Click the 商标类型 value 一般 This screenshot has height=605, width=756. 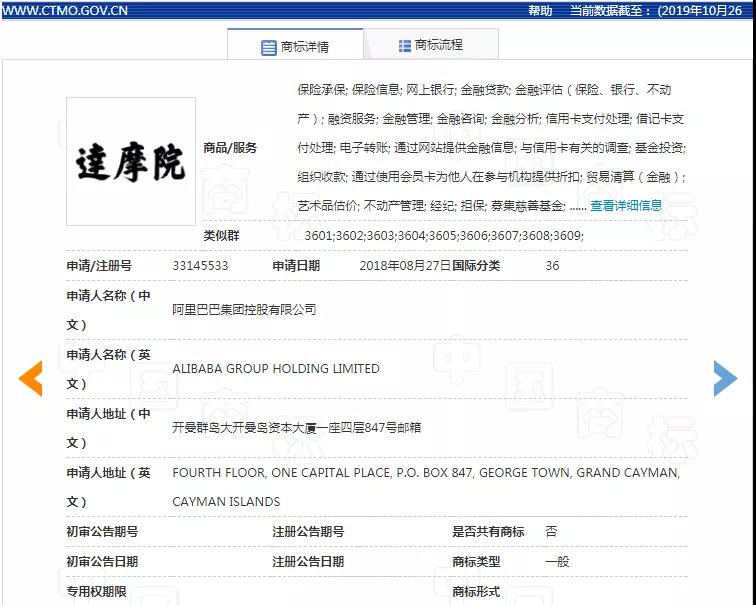[557, 562]
